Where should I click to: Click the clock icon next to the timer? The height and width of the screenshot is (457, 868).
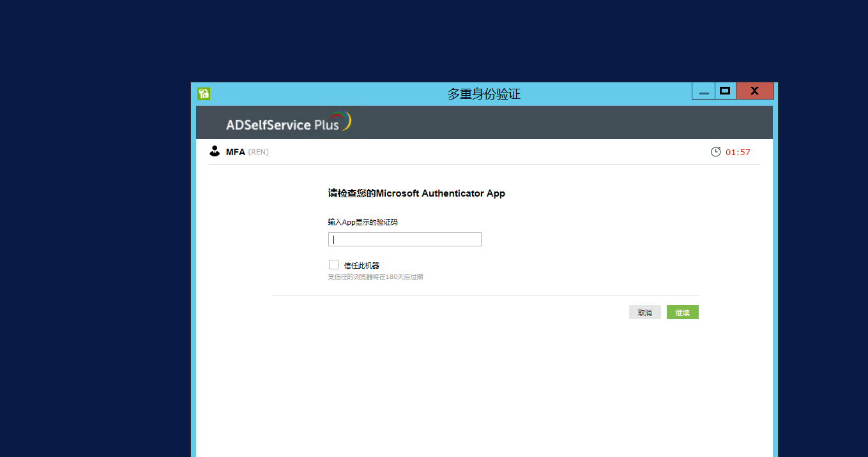[x=715, y=152]
